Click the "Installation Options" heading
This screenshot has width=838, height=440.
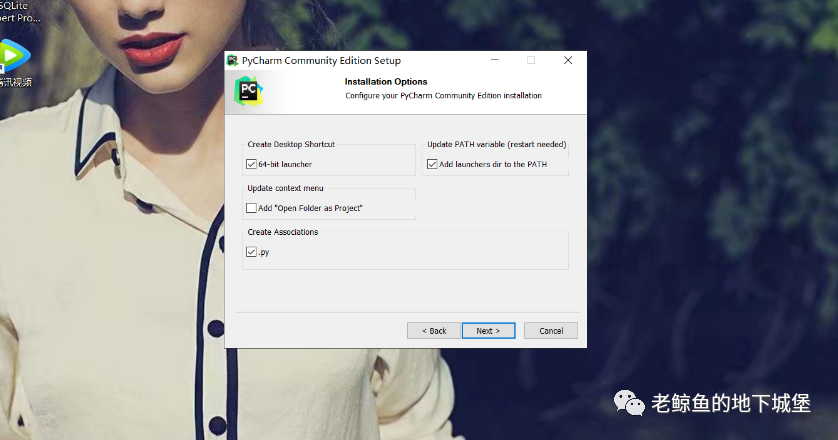click(x=386, y=82)
